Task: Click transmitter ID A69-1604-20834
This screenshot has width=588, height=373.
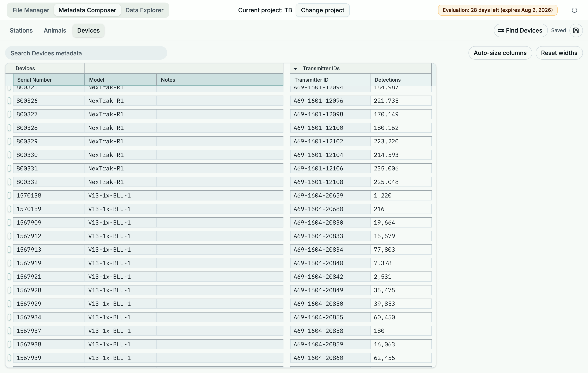Action: [330, 250]
